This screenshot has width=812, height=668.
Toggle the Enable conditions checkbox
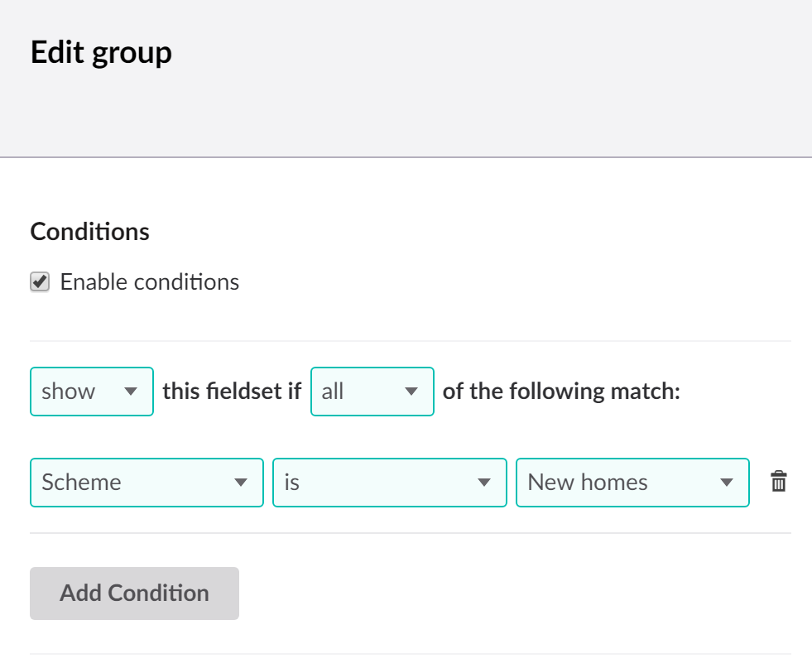[40, 282]
